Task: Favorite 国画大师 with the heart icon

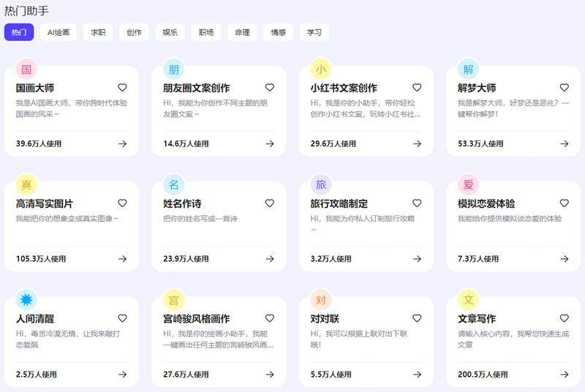Action: point(122,88)
